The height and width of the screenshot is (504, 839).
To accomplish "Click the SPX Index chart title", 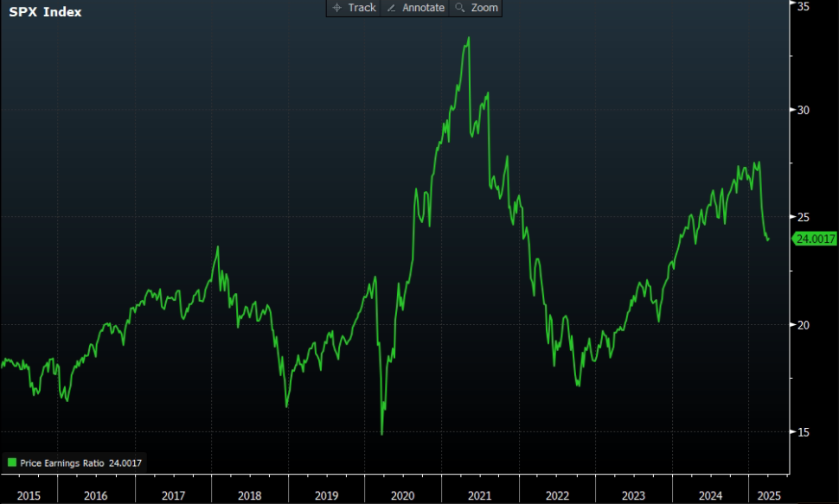I will point(46,12).
